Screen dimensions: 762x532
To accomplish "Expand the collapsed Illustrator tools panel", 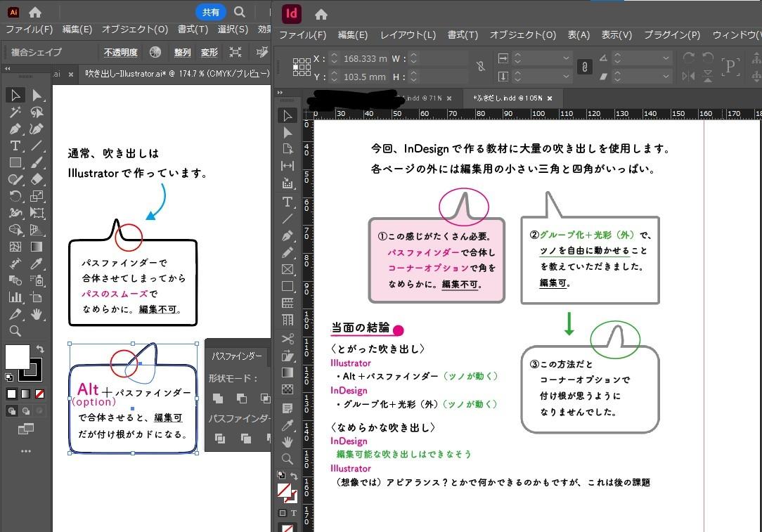I will coord(8,69).
